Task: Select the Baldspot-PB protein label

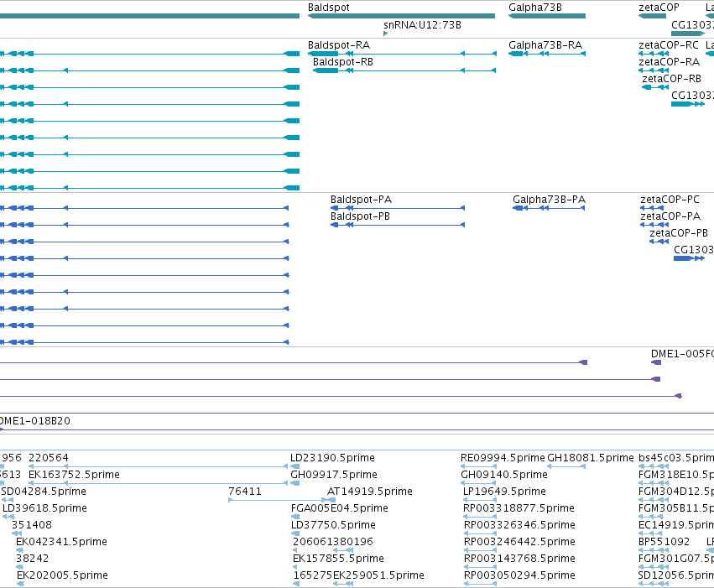Action: point(360,216)
